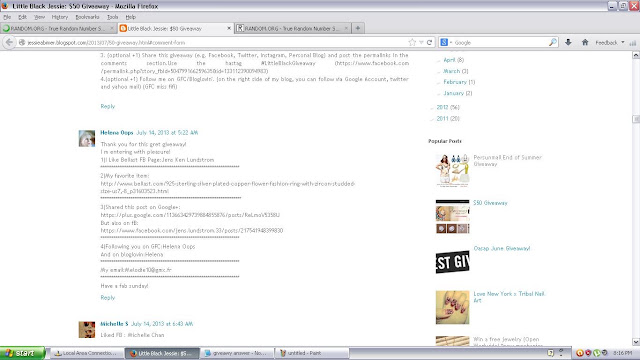This screenshot has height=360, width=640.
Task: Close the last RANDOM.ORG tab
Action: (x=346, y=28)
